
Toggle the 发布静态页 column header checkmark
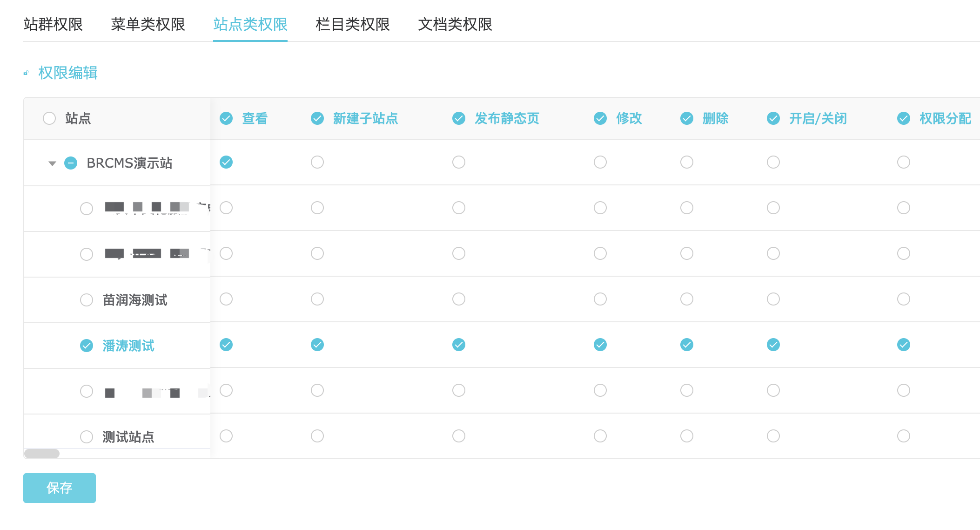[459, 118]
